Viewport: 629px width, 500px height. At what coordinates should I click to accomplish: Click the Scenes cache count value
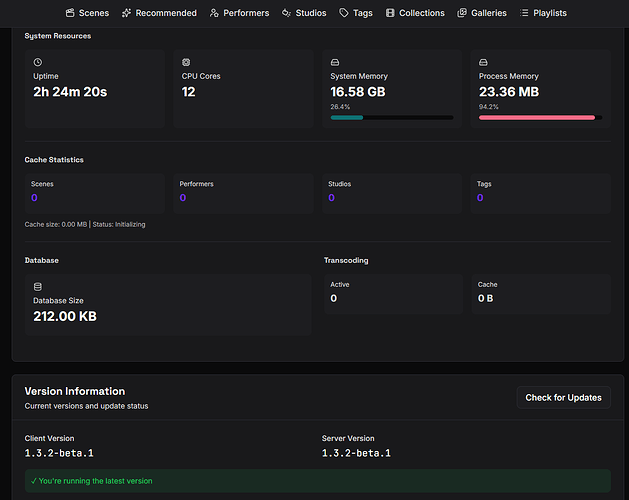[35, 198]
